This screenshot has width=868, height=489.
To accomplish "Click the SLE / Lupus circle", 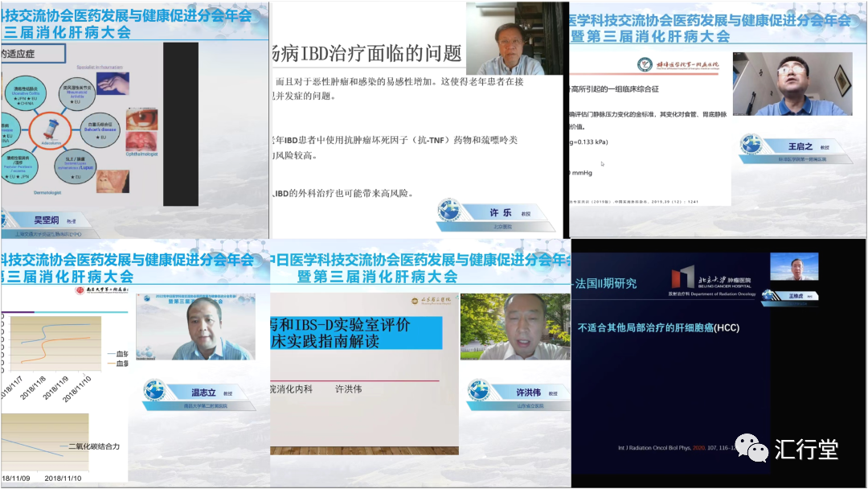I will (75, 166).
